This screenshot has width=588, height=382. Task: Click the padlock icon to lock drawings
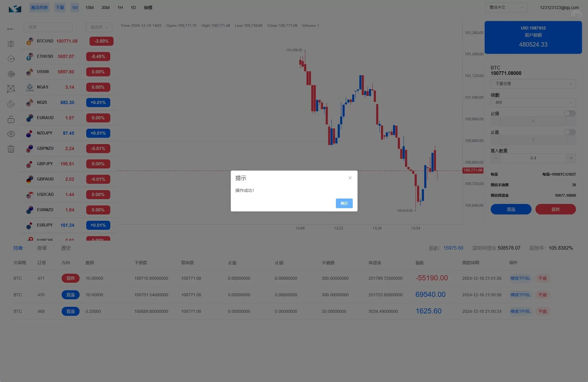[x=11, y=119]
